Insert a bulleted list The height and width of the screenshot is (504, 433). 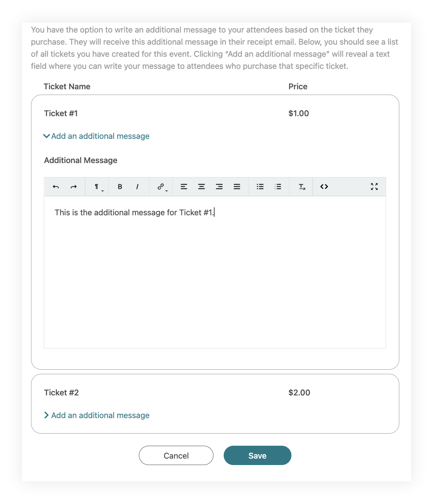(x=260, y=187)
